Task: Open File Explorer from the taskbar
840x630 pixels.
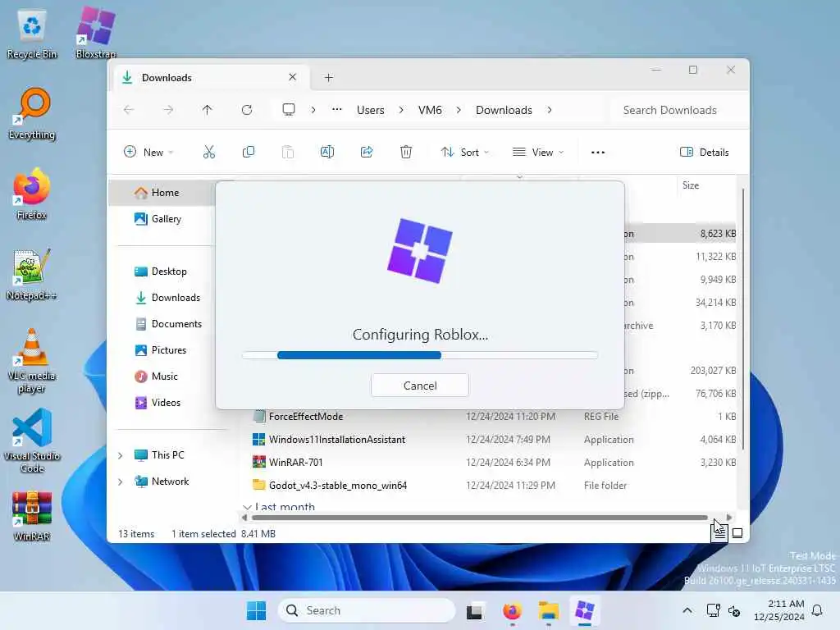Action: (x=548, y=610)
